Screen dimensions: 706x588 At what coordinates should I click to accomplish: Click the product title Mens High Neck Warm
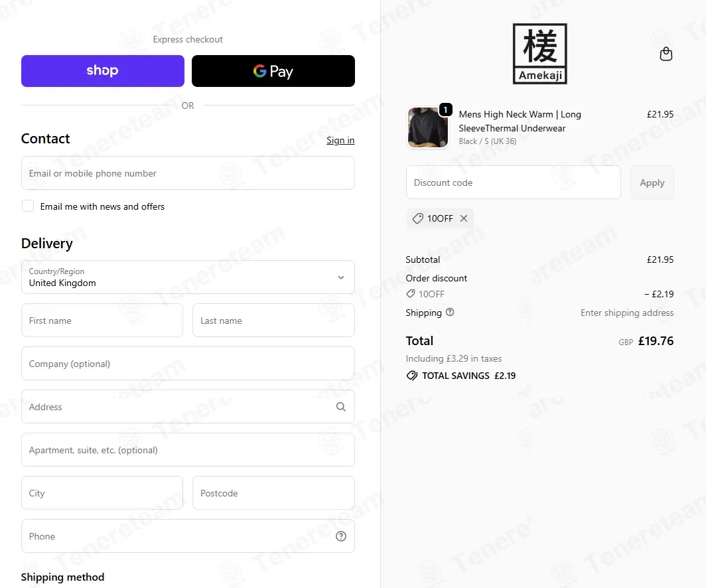pos(520,121)
